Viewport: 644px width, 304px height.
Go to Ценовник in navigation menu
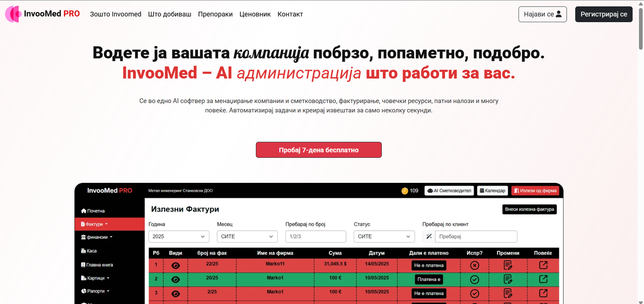pyautogui.click(x=255, y=14)
